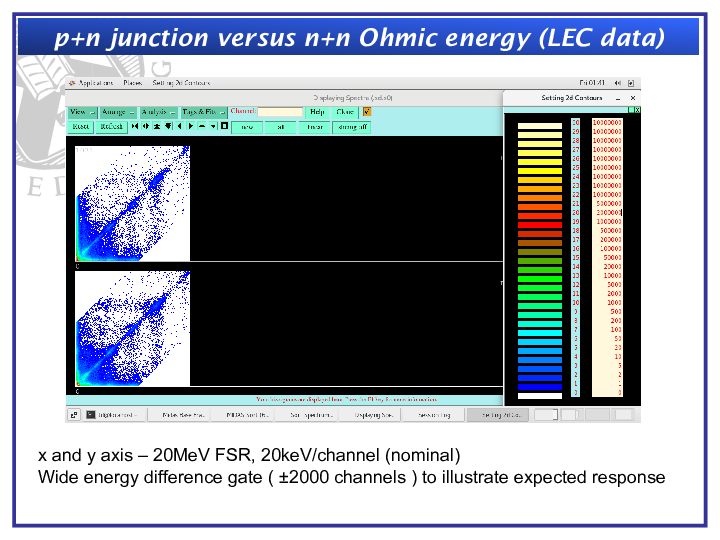This screenshot has height=540, width=720.
Task: Switch to Session Log taskbar item
Action: pyautogui.click(x=434, y=415)
